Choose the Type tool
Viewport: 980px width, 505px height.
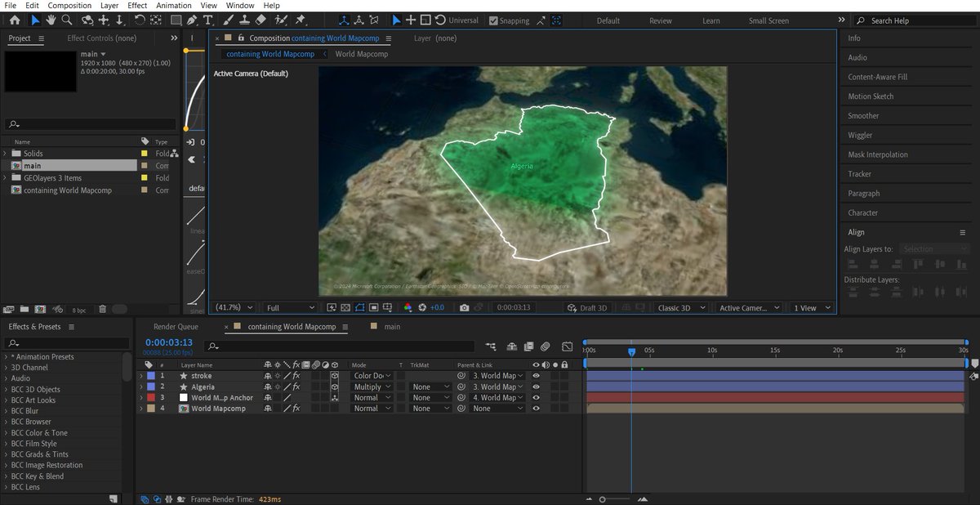pos(208,20)
